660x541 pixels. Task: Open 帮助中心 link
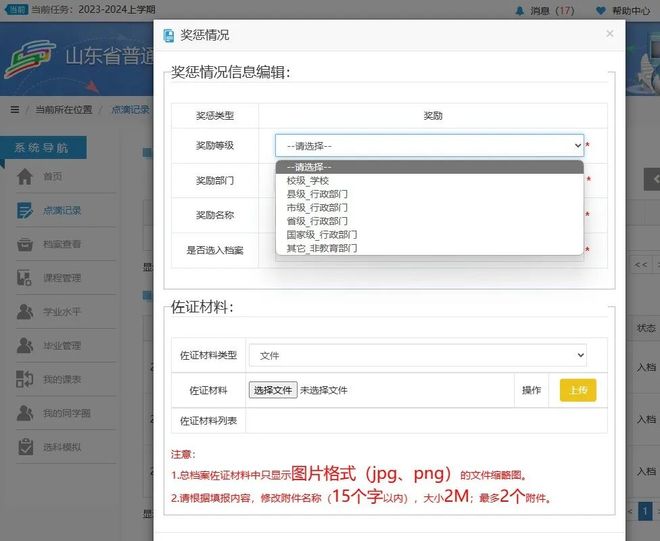[x=631, y=11]
